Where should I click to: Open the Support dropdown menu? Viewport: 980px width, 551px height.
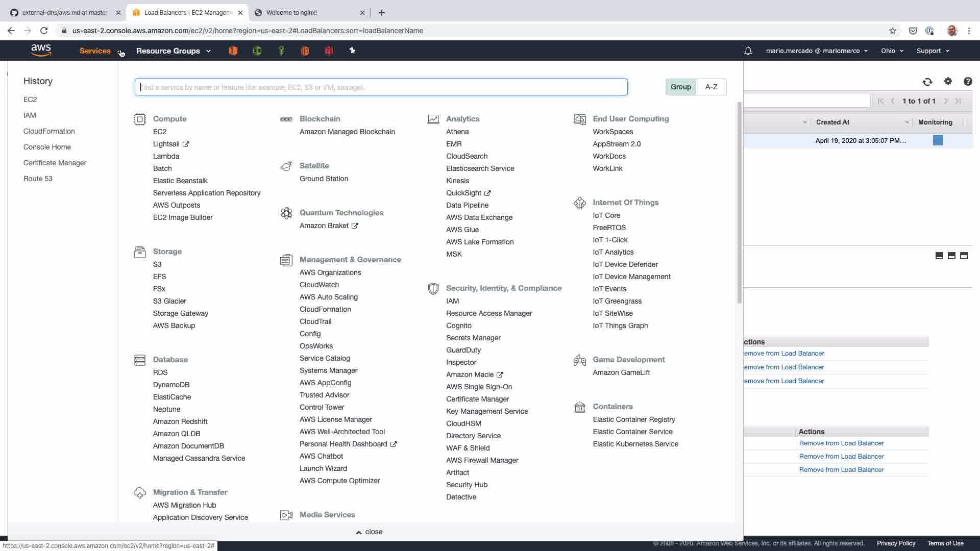tap(933, 51)
